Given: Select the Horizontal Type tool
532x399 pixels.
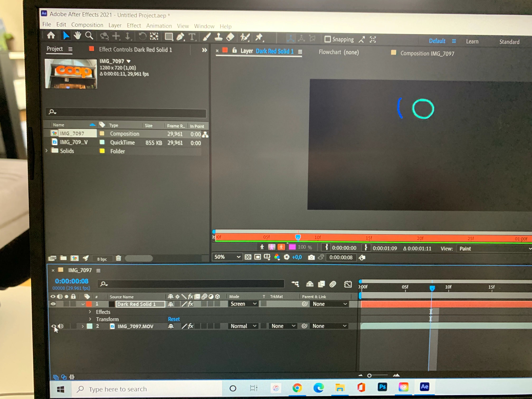Looking at the screenshot, I should (x=192, y=37).
